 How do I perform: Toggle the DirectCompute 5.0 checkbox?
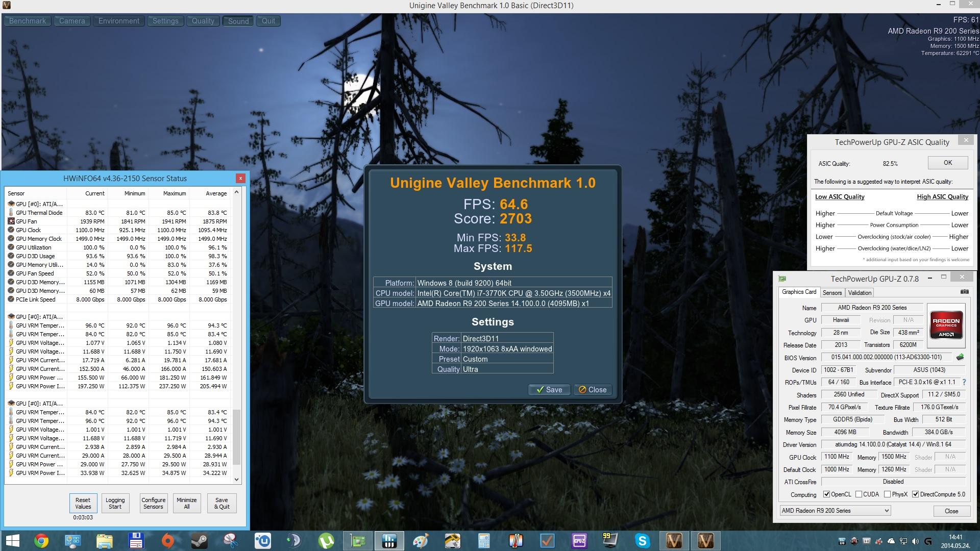point(915,494)
